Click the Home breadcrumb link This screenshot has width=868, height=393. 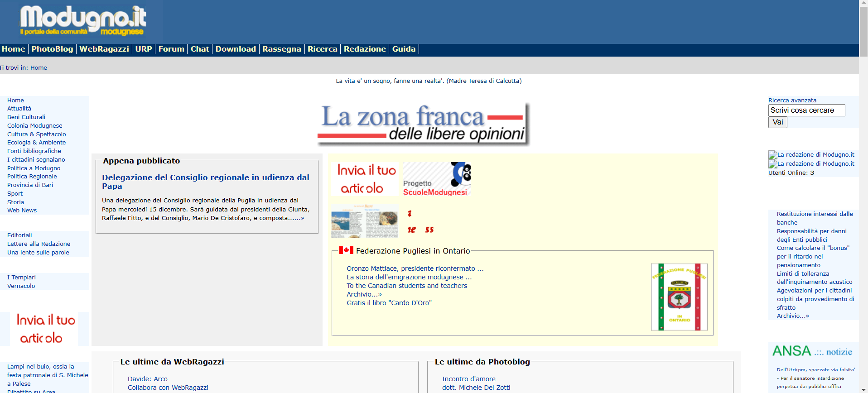39,68
